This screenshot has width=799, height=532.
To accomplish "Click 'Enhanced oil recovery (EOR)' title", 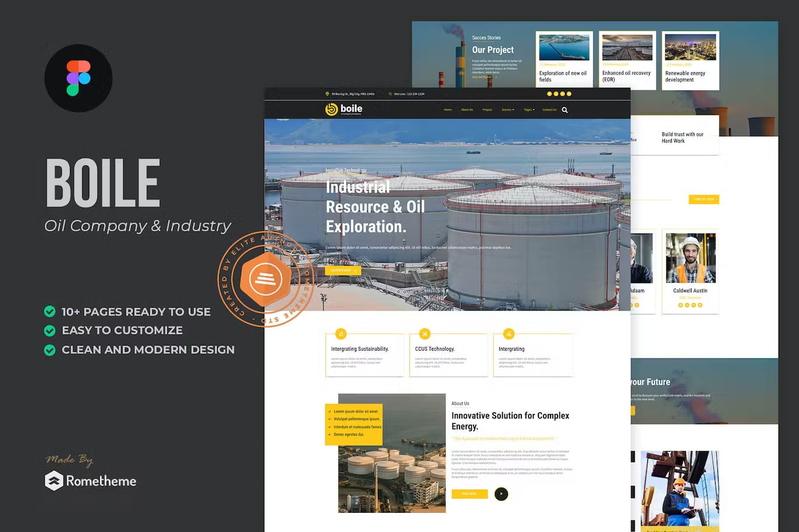I will [x=626, y=76].
